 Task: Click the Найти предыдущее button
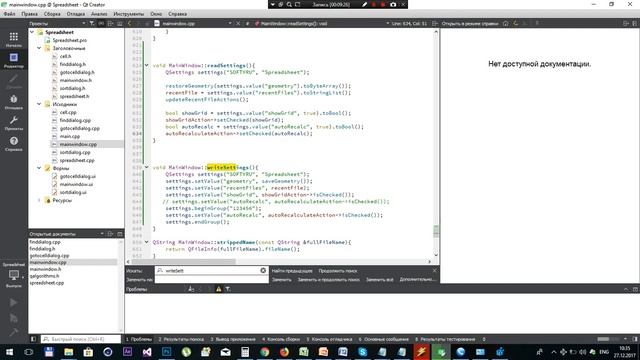(x=292, y=271)
